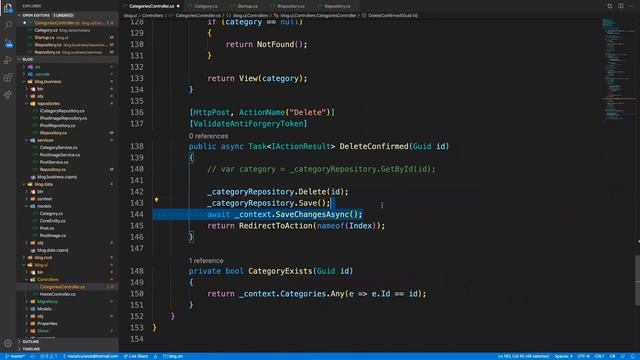Image resolution: width=640 pixels, height=360 pixels.
Task: Open the Extensions view
Action: (x=8, y=77)
